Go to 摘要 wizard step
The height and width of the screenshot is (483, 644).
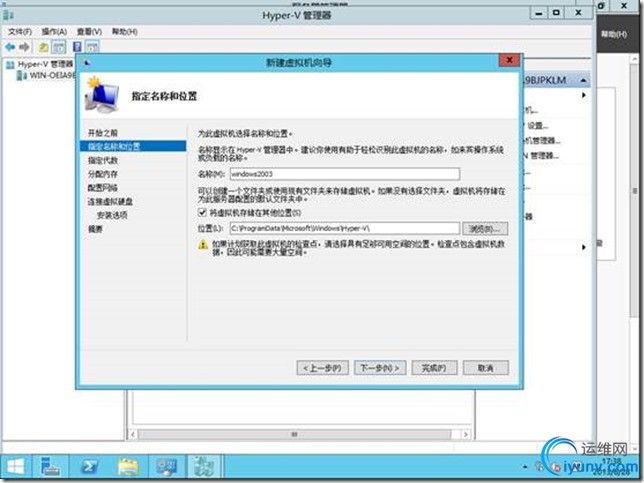[95, 229]
